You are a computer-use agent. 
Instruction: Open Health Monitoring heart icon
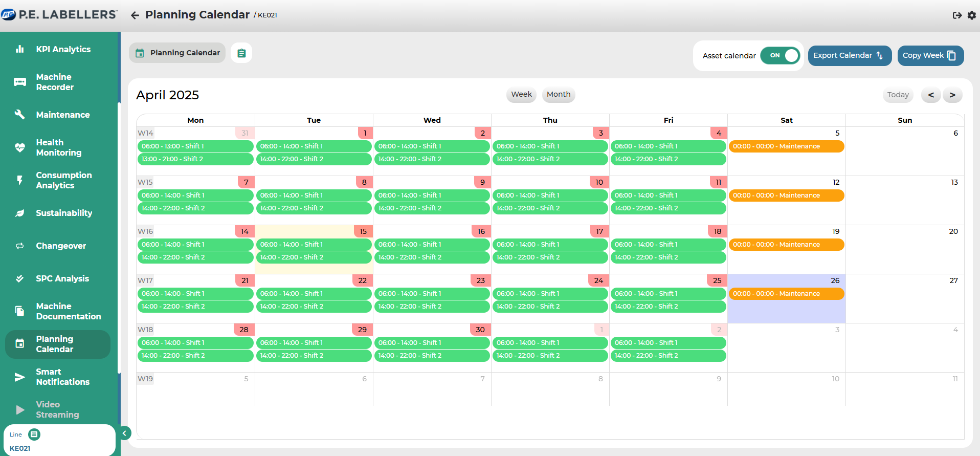click(x=19, y=147)
